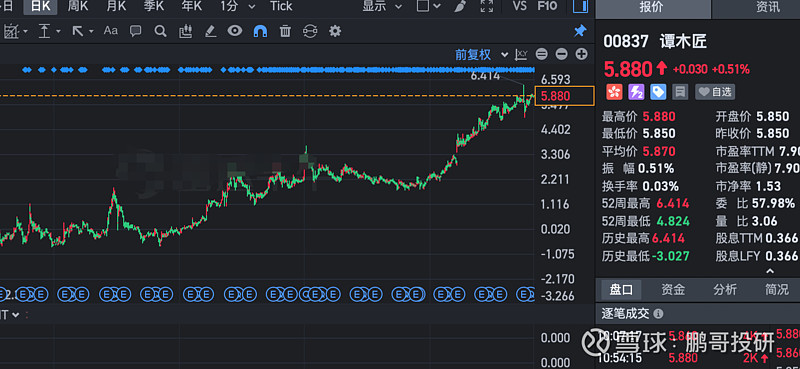Click the blue price tag icon
The height and width of the screenshot is (369, 800).
pyautogui.click(x=658, y=92)
